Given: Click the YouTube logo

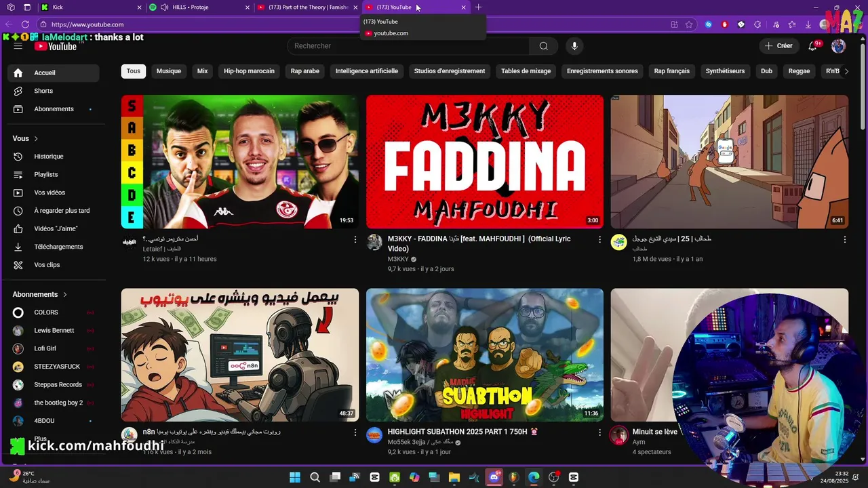Looking at the screenshot, I should [56, 46].
